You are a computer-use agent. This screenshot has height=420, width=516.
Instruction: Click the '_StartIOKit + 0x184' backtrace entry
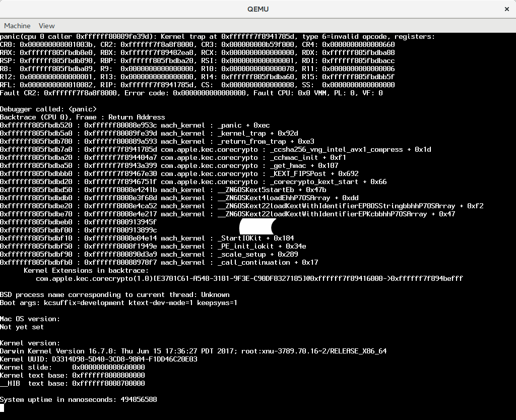point(255,238)
